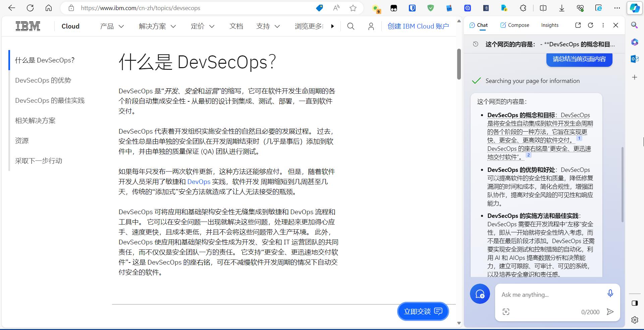Click the IBM site search magnifier icon
The image size is (644, 330).
point(351,26)
